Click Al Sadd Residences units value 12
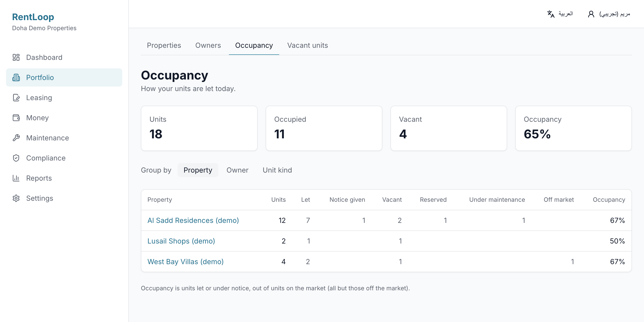The height and width of the screenshot is (322, 644). [x=282, y=220]
